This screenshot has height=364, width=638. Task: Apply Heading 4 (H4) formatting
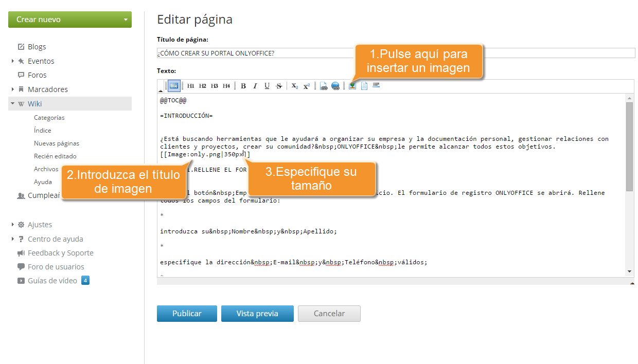point(226,86)
